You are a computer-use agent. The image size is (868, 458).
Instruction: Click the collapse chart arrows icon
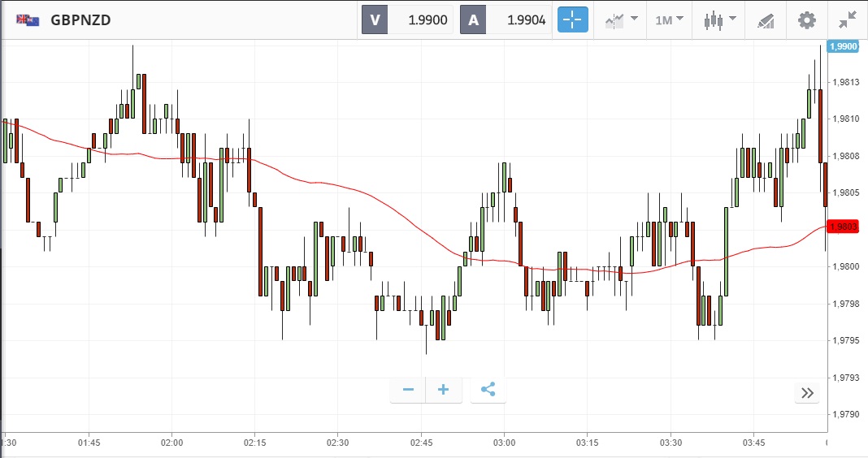tap(848, 20)
